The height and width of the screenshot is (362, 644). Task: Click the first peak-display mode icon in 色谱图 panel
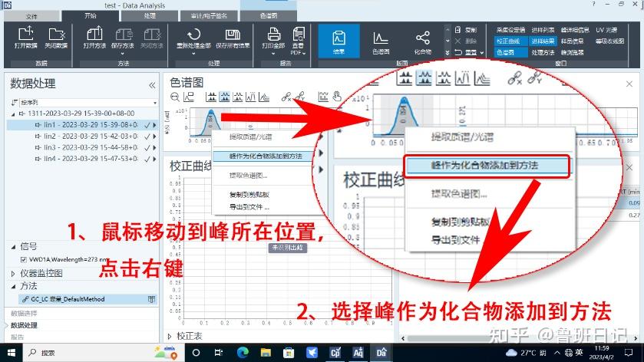pos(211,97)
